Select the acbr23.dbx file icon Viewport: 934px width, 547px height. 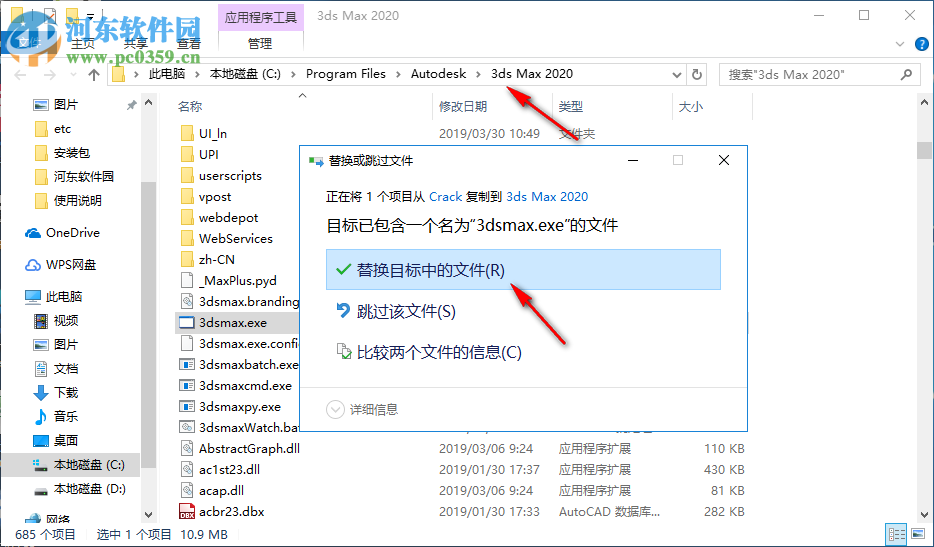pos(187,511)
